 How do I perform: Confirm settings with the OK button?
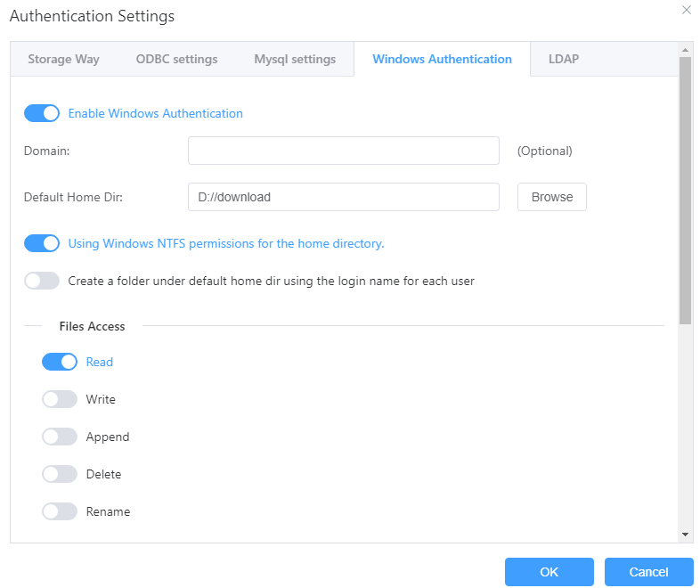click(549, 572)
